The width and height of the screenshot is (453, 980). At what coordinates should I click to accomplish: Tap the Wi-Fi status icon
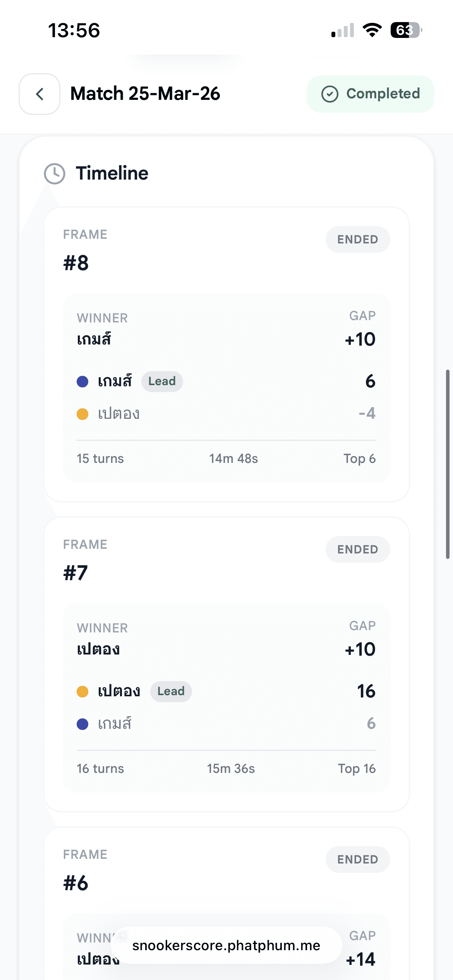(x=372, y=30)
